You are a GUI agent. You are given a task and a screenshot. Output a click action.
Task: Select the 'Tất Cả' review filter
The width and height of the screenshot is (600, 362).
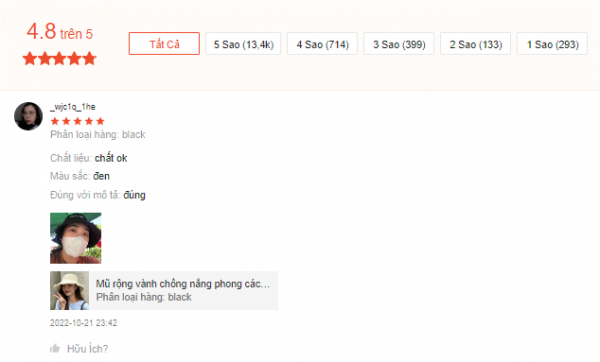point(164,44)
